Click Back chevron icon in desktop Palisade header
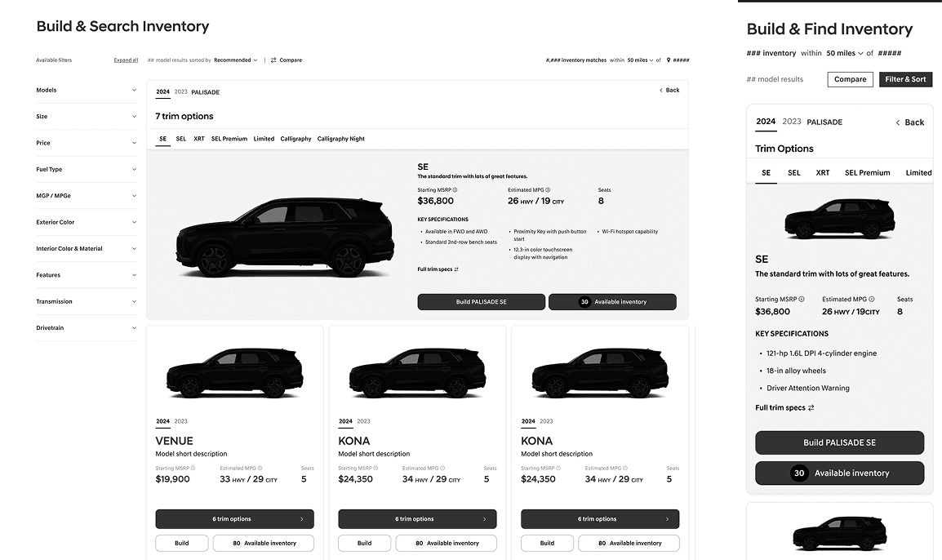This screenshot has height=560, width=942. click(x=661, y=90)
